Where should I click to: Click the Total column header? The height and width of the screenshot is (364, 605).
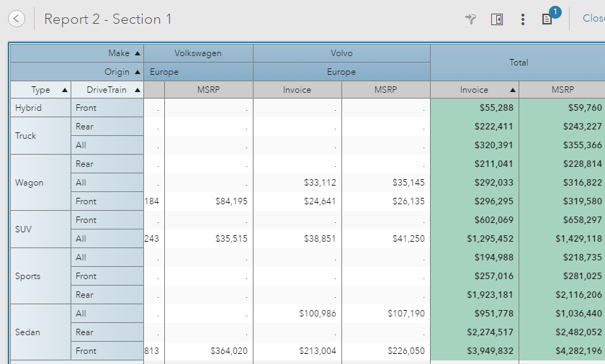tap(519, 63)
